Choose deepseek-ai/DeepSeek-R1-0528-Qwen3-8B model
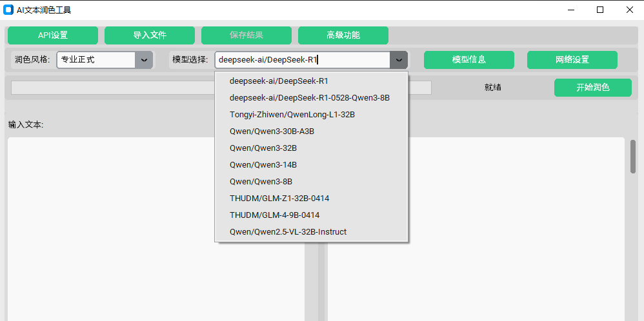This screenshot has width=644, height=321. 311,98
